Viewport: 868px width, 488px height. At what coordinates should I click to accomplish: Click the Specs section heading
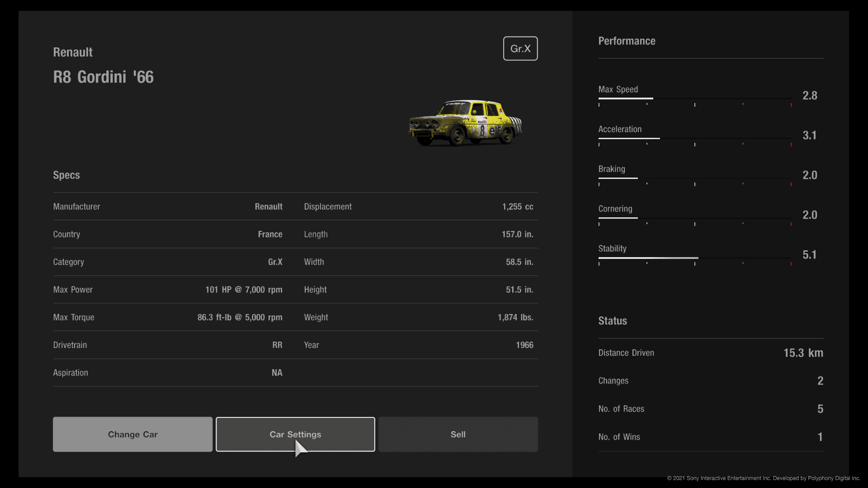click(x=66, y=175)
